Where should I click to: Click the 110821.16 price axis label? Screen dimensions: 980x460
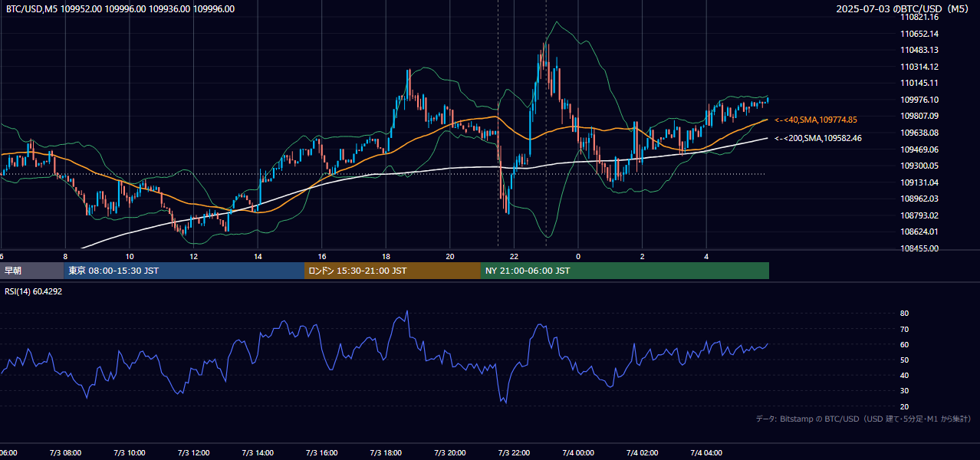click(920, 17)
